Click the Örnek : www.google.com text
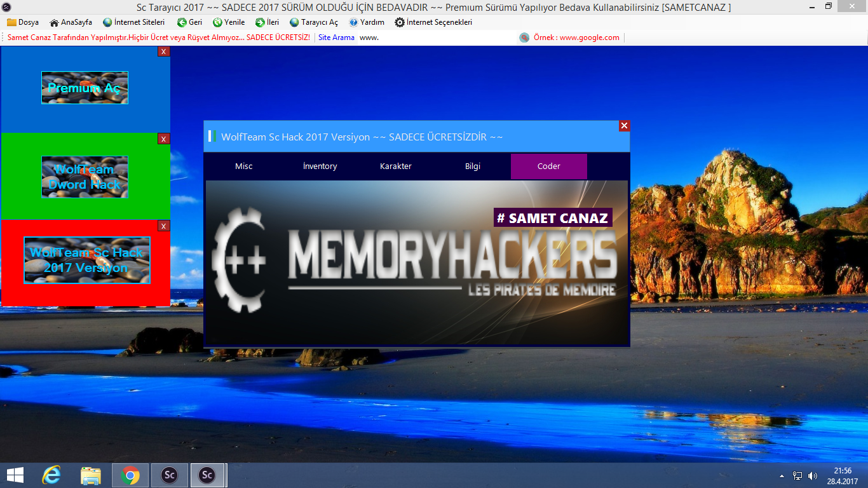The width and height of the screenshot is (868, 488). [x=576, y=37]
